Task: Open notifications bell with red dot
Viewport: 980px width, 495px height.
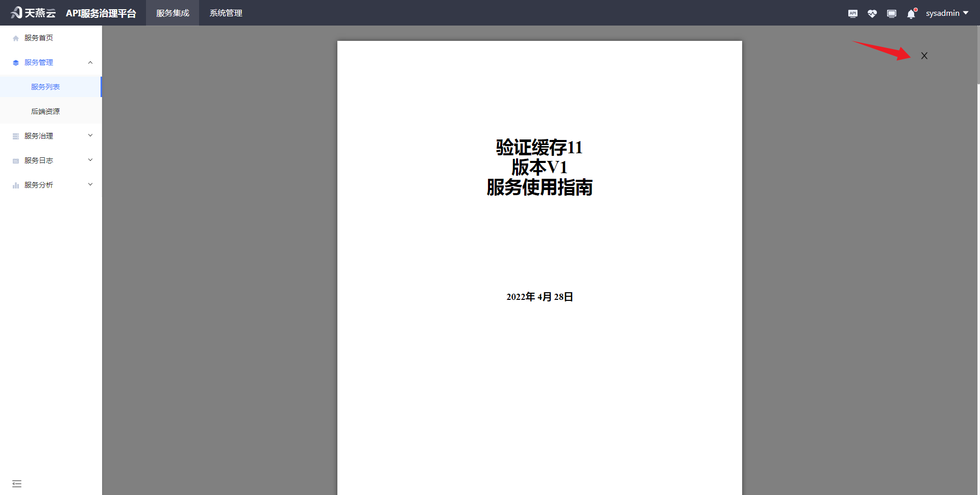Action: (911, 14)
